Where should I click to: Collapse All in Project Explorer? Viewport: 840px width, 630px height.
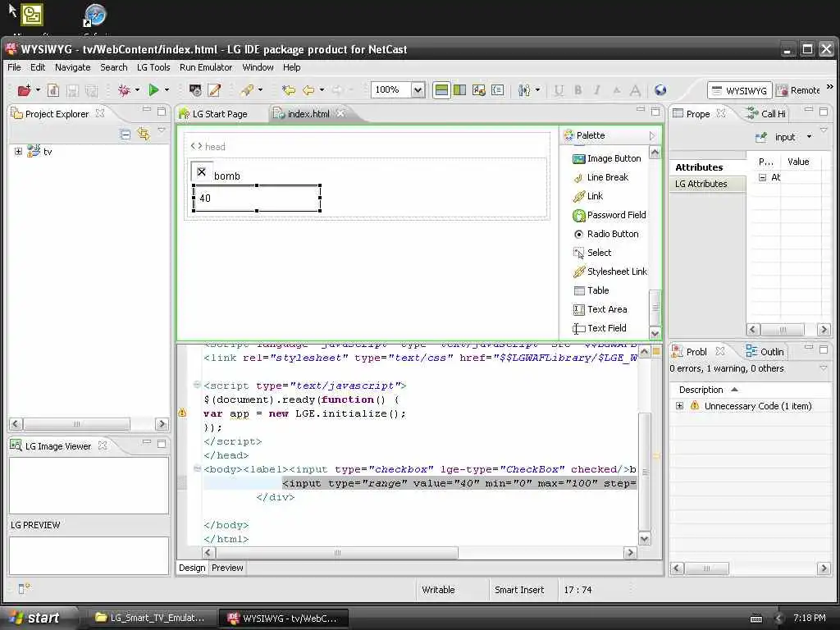pyautogui.click(x=126, y=134)
